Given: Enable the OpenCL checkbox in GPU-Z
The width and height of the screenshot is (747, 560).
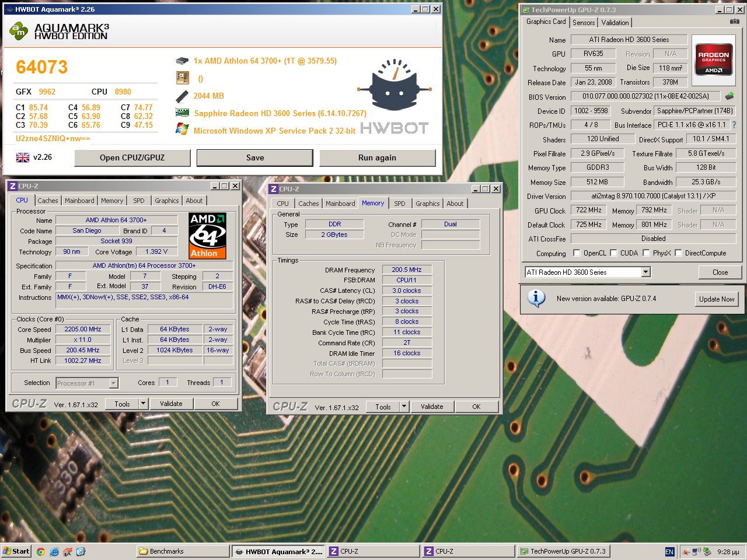Looking at the screenshot, I should [x=577, y=253].
